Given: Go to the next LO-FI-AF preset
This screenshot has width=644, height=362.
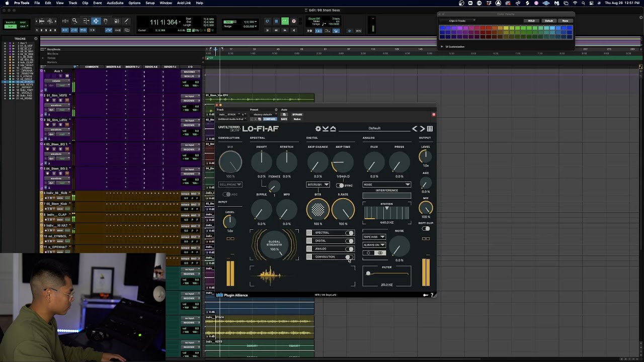Looking at the screenshot, I should tap(423, 129).
